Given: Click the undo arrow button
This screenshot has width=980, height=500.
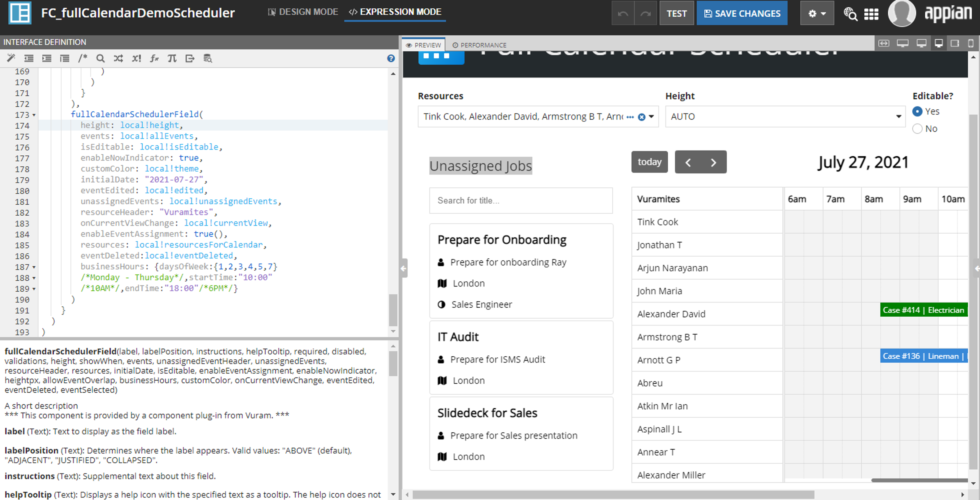Looking at the screenshot, I should 623,13.
